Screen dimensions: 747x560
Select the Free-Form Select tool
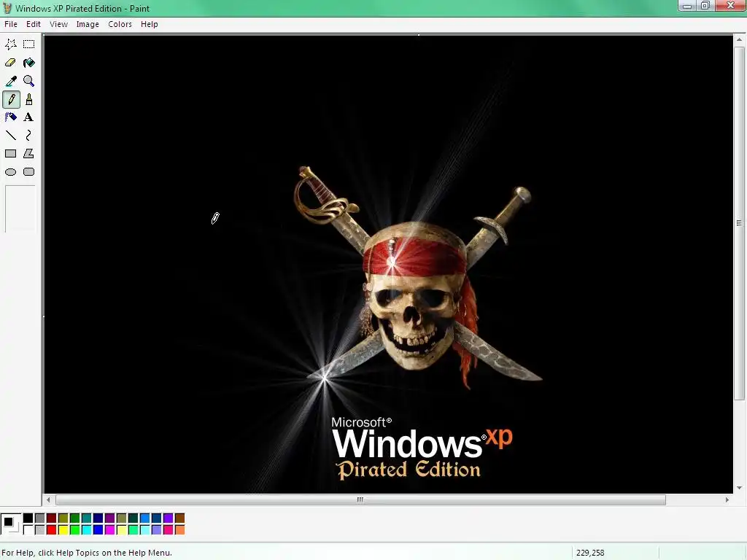tap(10, 44)
